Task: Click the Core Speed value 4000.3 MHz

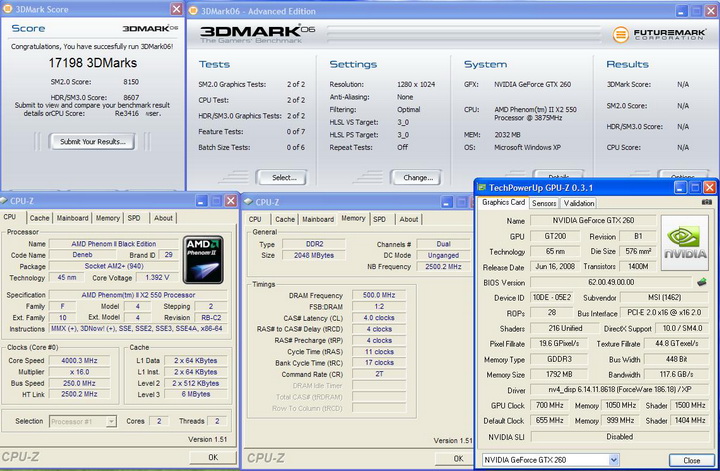Action: (79, 361)
